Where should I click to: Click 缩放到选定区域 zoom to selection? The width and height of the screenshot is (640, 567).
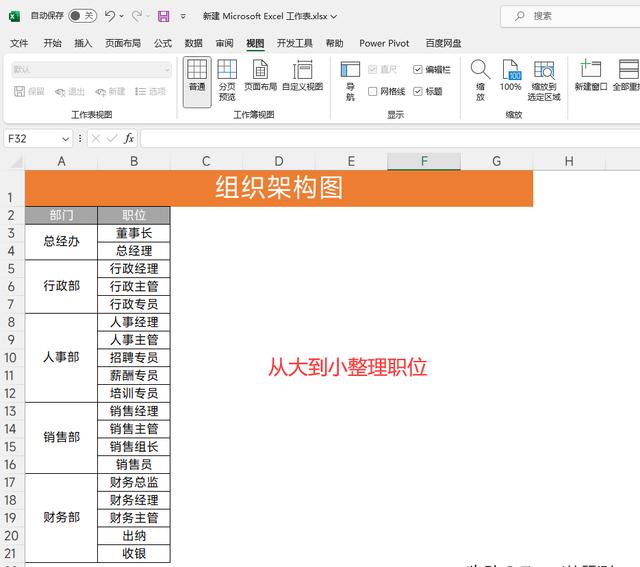[544, 80]
